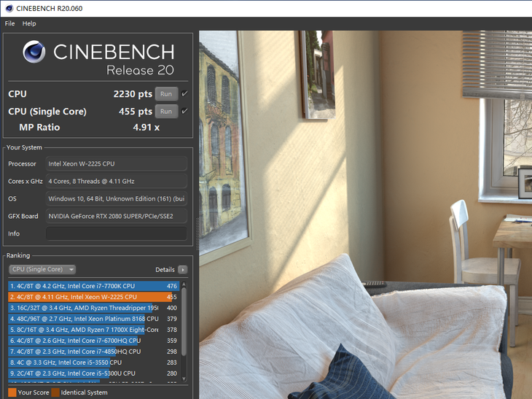This screenshot has width=532, height=399.
Task: Click the ranking list vertical scrollbar
Action: [184, 321]
